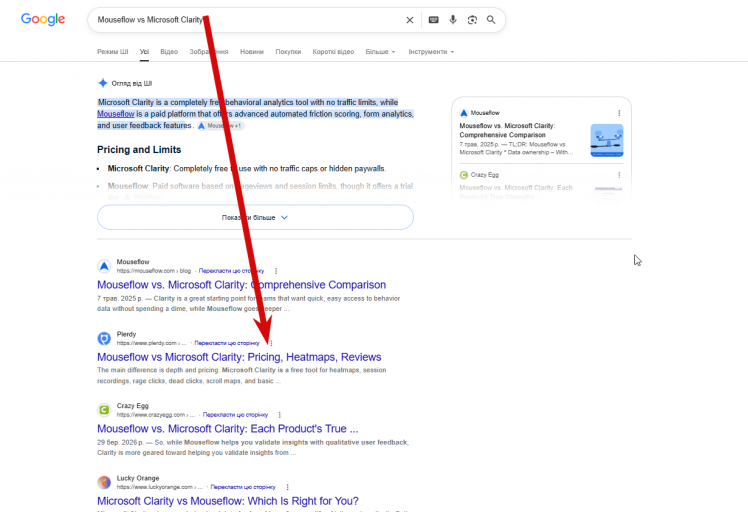
Task: Click the mouseflow.com blog URL text
Action: [x=154, y=271]
